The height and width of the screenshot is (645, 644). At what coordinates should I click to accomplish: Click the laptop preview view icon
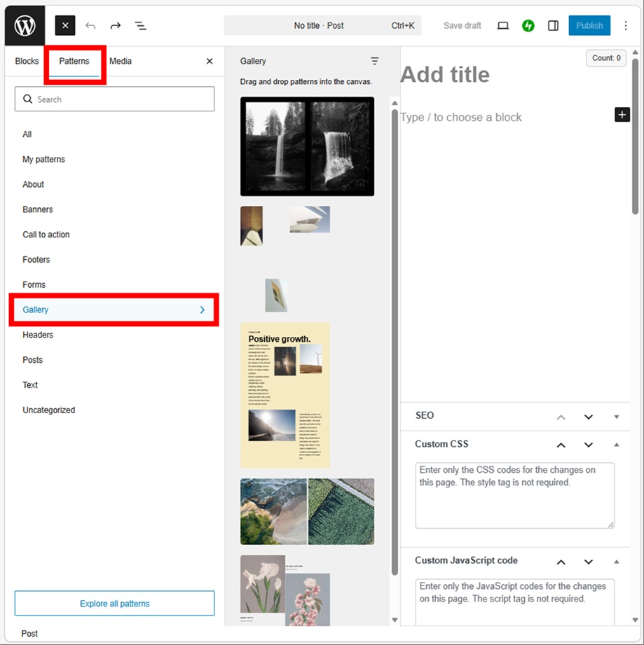(x=502, y=26)
